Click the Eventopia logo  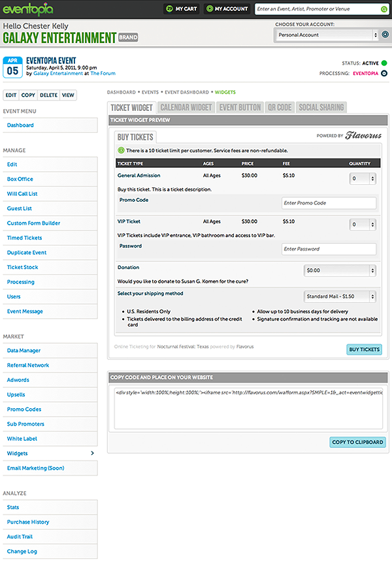coord(28,9)
